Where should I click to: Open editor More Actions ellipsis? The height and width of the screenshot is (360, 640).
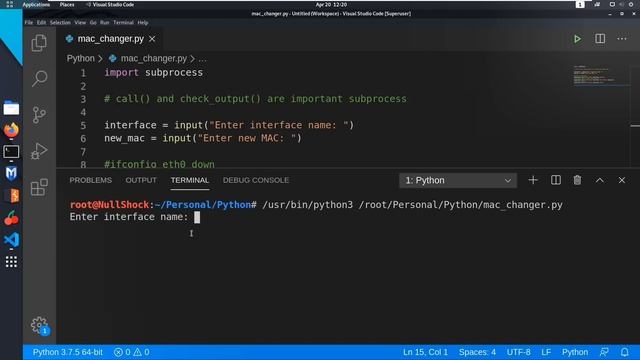click(x=622, y=39)
